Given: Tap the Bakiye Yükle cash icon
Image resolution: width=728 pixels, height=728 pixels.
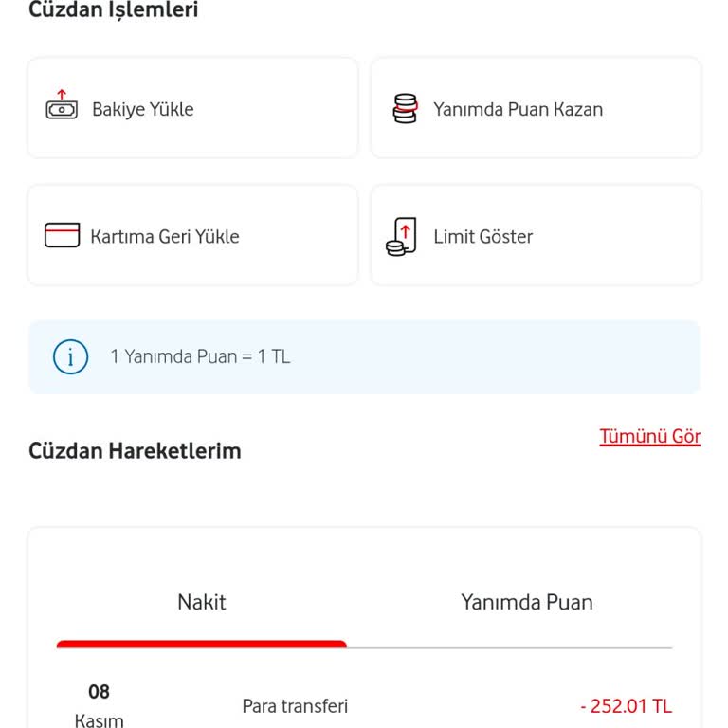Looking at the screenshot, I should (62, 105).
